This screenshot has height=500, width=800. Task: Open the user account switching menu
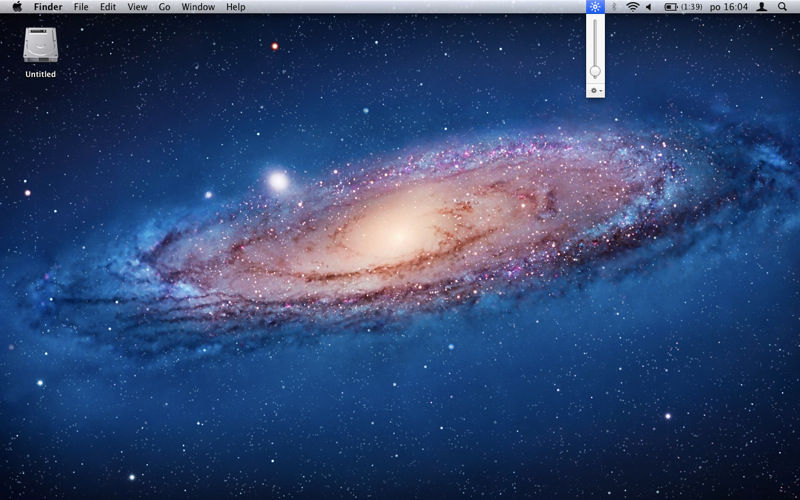[x=762, y=7]
